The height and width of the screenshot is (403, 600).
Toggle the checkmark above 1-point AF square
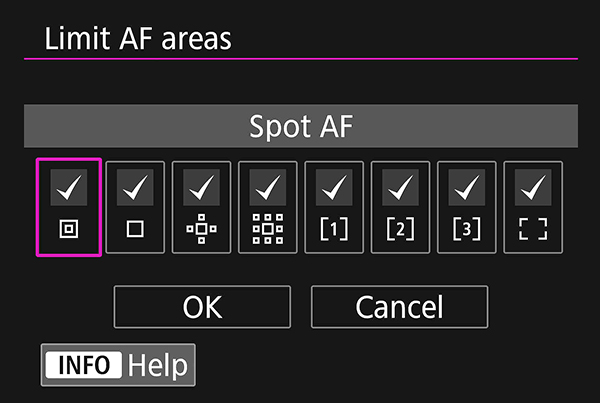pyautogui.click(x=135, y=185)
